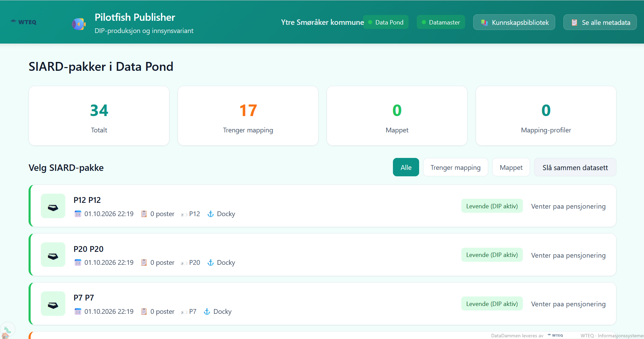
Task: Click the Levende (DIP aktiv) badge for P7
Action: [492, 304]
